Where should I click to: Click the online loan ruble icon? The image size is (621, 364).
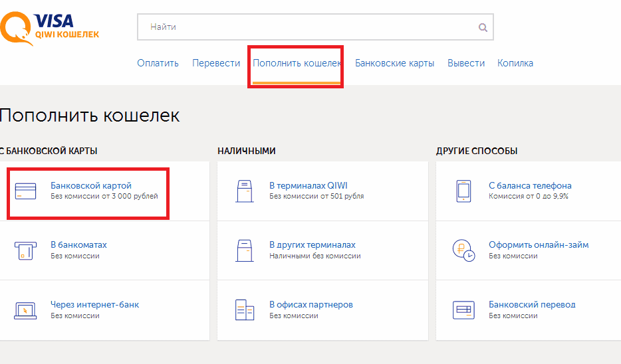[463, 250]
